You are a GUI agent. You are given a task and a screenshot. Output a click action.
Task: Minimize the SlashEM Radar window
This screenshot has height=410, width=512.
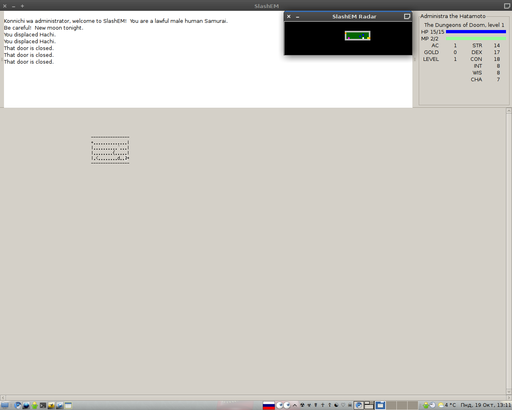[297, 17]
